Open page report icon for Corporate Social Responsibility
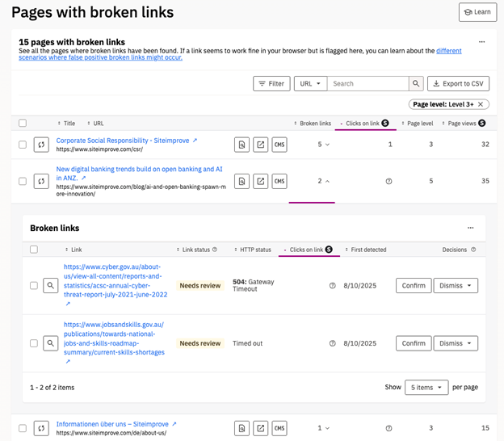 click(x=241, y=145)
